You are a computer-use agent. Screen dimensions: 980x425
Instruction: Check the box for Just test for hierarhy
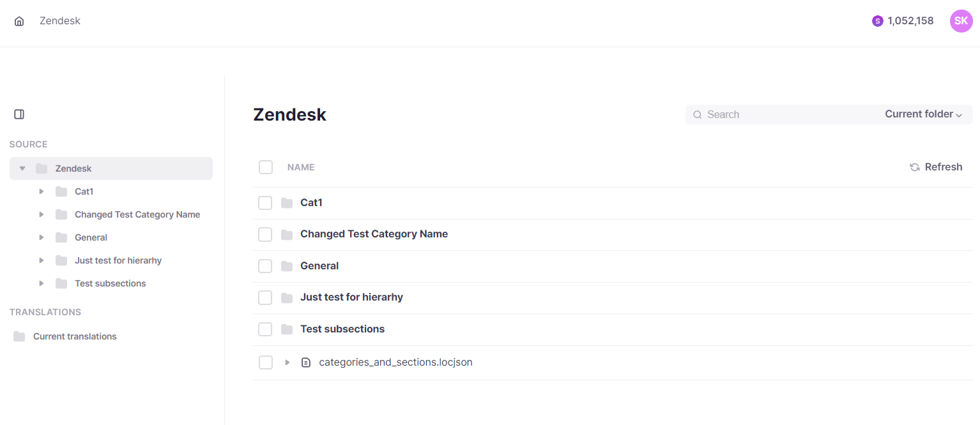(x=265, y=297)
